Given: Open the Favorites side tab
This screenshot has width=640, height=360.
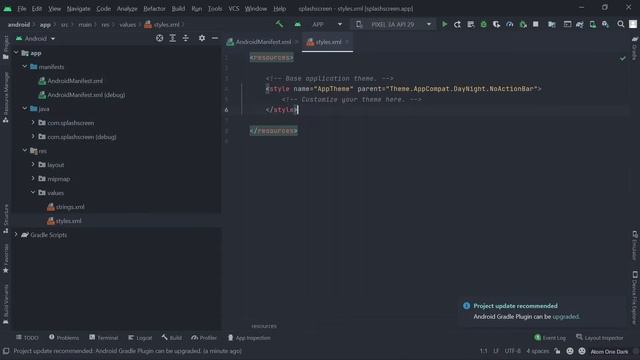Looking at the screenshot, I should point(6,258).
